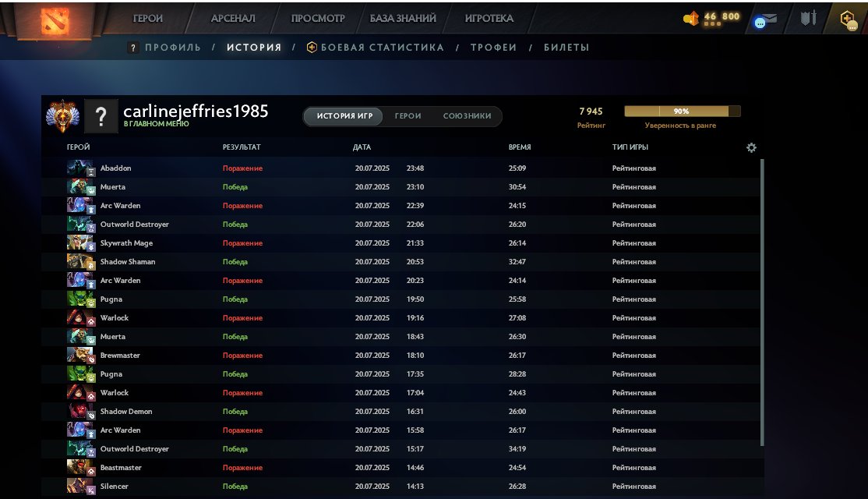Select the ИСТОРИЯ ИГР toggle button

[344, 116]
